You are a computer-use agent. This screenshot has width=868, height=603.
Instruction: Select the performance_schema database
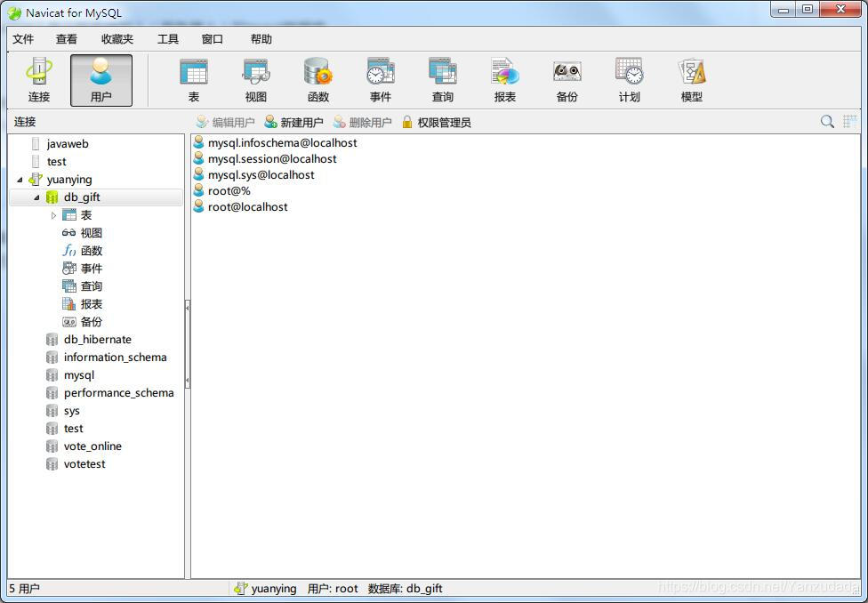118,392
